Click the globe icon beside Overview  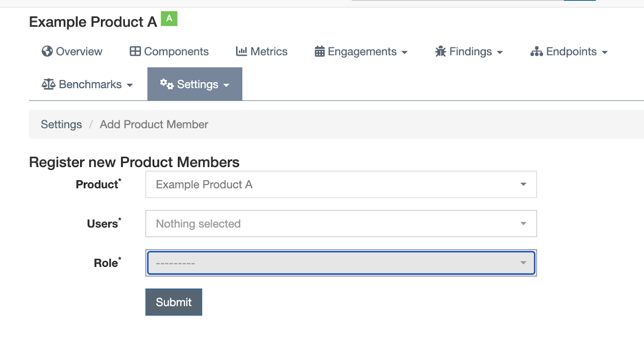[47, 52]
